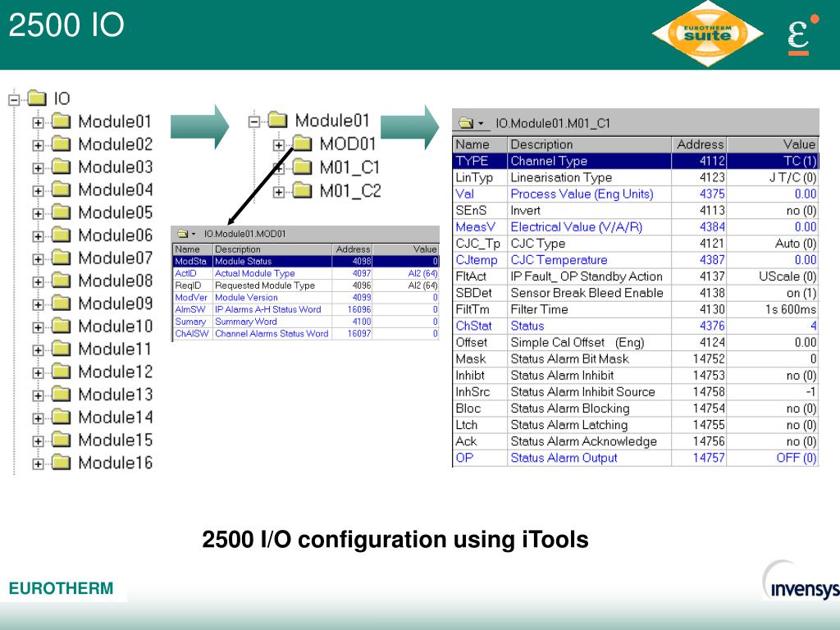The image size is (840, 630).
Task: Click the MOD01 table Description header
Action: tap(272, 249)
